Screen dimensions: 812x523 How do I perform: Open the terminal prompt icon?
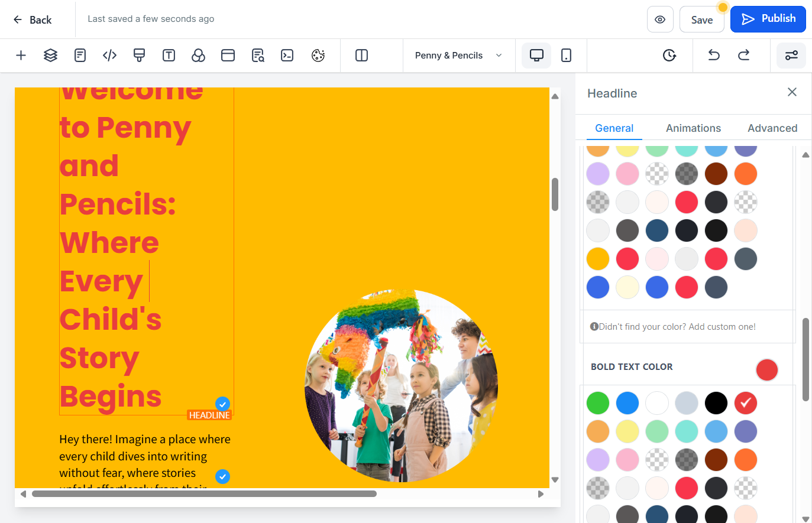point(287,56)
